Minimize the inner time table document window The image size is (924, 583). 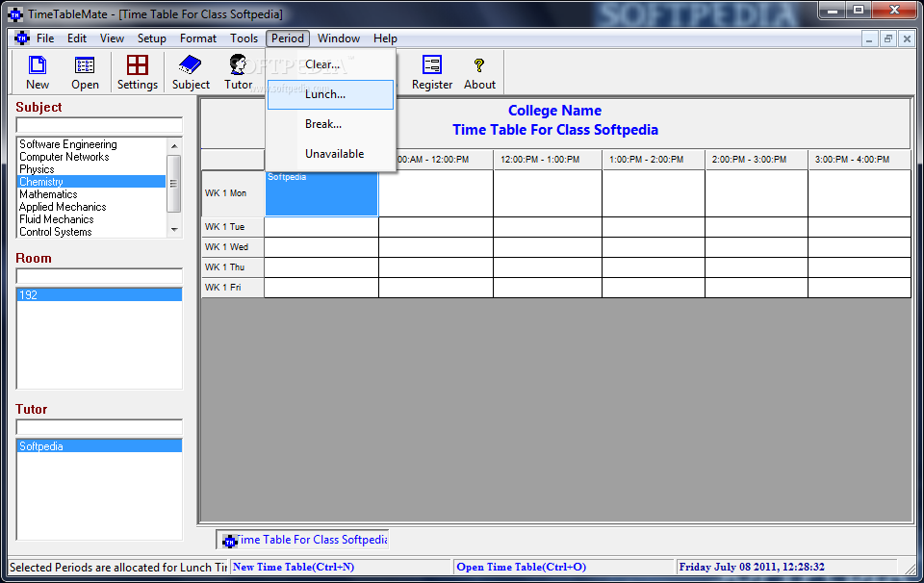pyautogui.click(x=868, y=39)
